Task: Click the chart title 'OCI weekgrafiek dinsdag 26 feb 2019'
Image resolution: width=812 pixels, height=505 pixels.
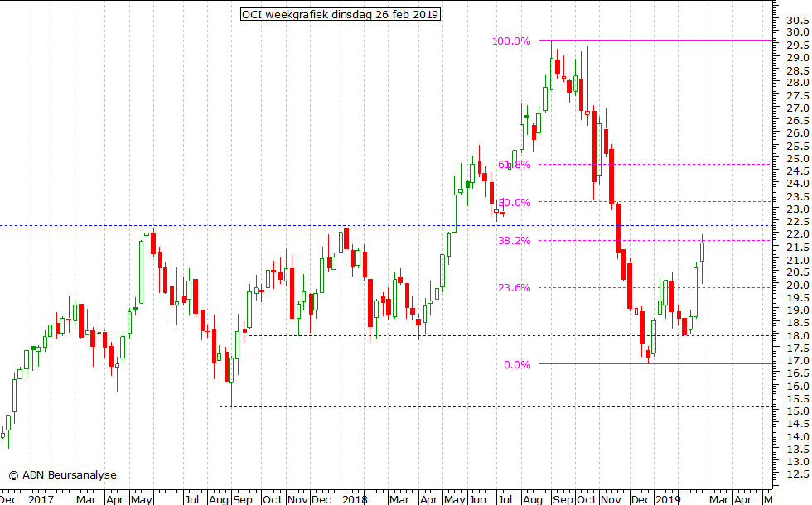Action: pos(341,15)
